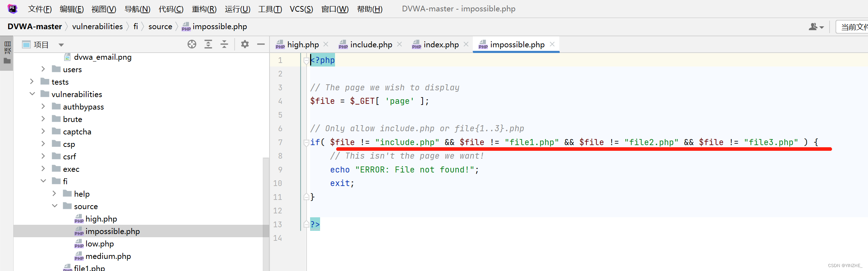This screenshot has height=271, width=868.
Task: Open the 窗口(W) menu
Action: coord(335,9)
